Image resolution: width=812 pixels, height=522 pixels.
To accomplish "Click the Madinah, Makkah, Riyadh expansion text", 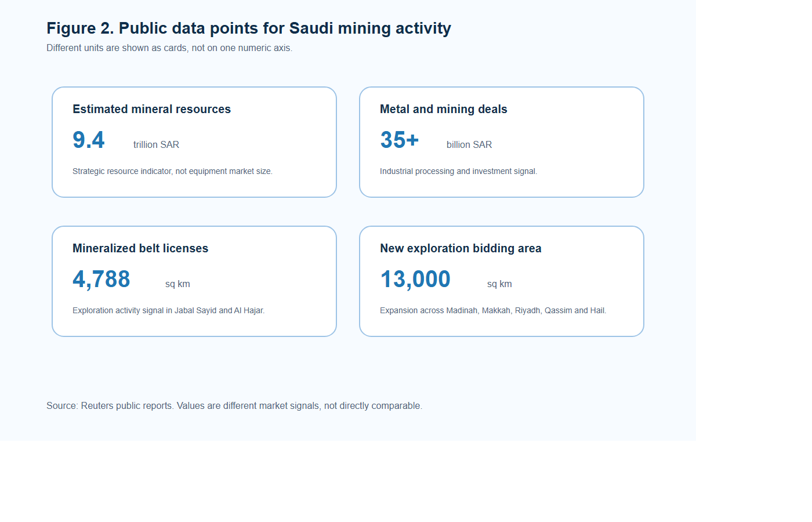I will [493, 311].
